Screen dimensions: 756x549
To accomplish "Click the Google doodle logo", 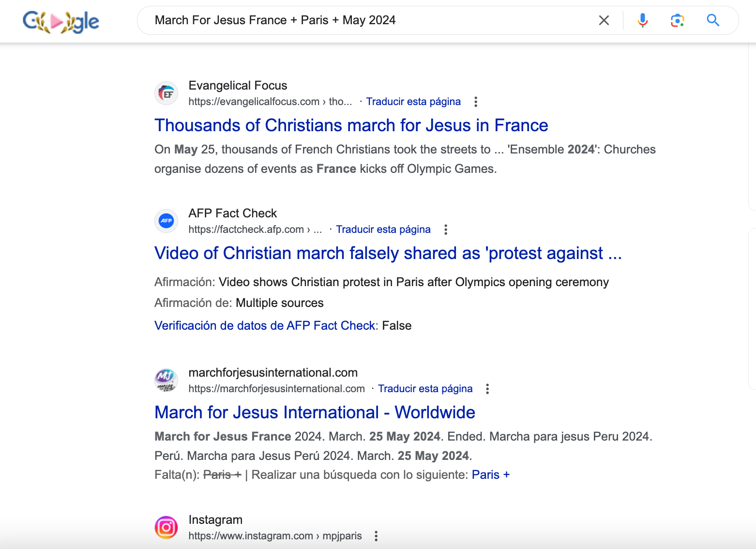I will (x=61, y=21).
